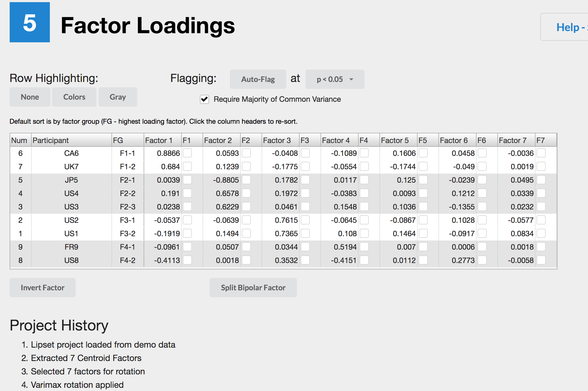Sort the table by the Participant column

coord(50,140)
